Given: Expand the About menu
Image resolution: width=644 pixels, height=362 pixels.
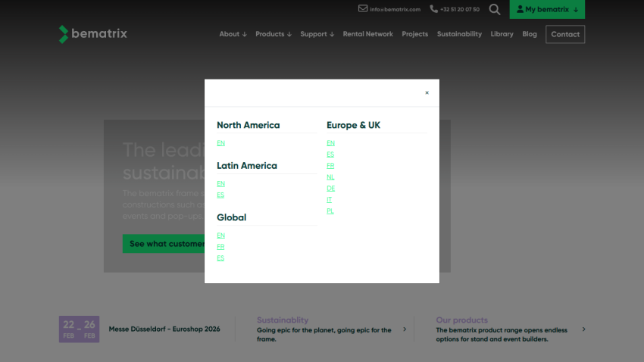Looking at the screenshot, I should click(233, 34).
